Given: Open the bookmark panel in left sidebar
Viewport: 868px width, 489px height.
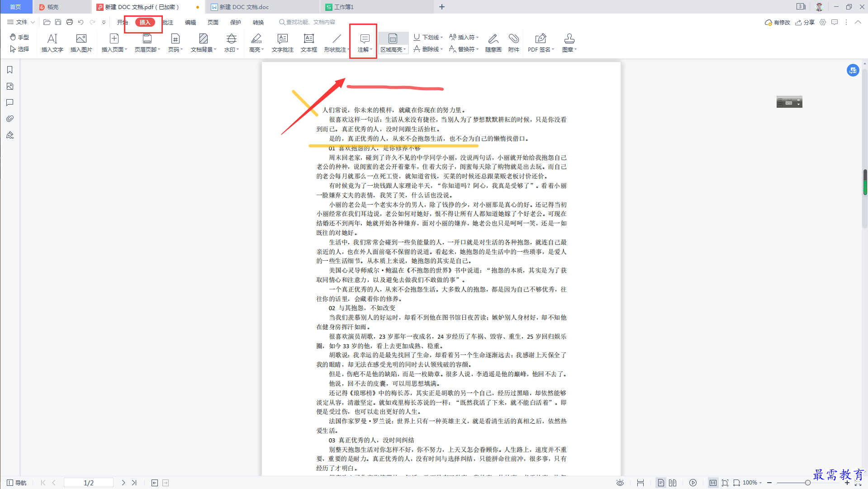Looking at the screenshot, I should (9, 70).
